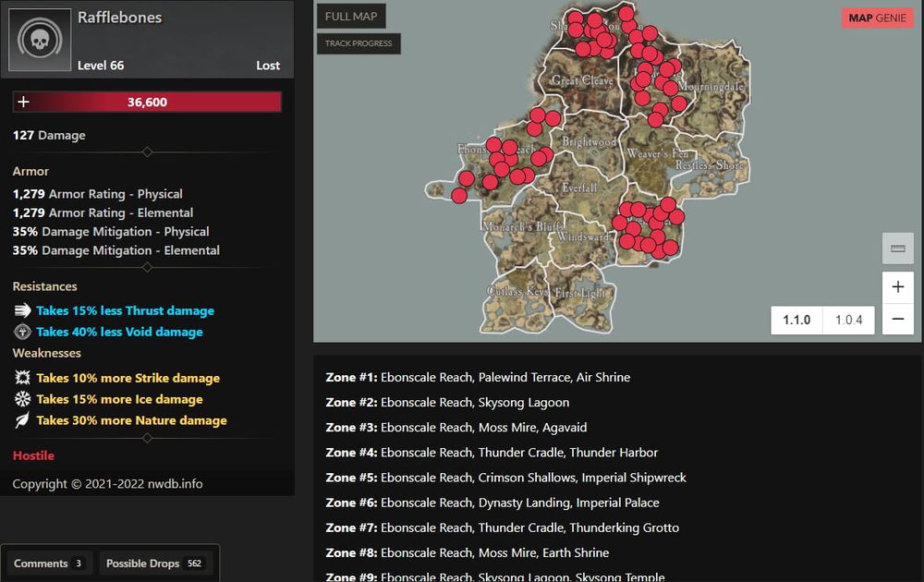Click Takes 10% more Strike damage link

[128, 378]
